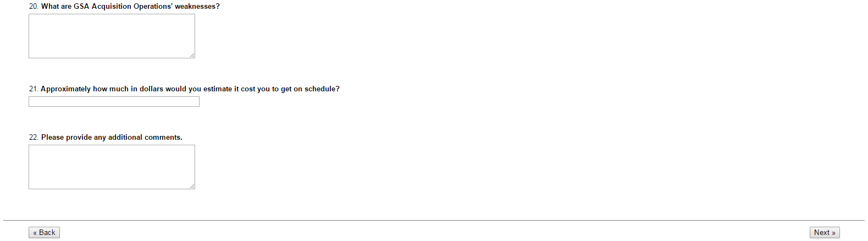The width and height of the screenshot is (868, 241).
Task: Go to the next page with Next »
Action: click(x=825, y=233)
